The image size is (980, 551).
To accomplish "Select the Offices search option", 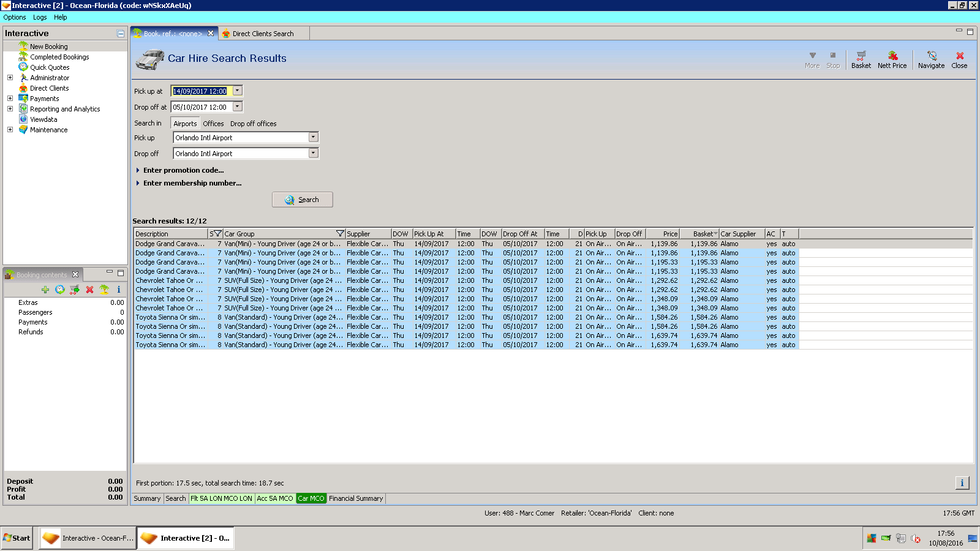I will [213, 124].
